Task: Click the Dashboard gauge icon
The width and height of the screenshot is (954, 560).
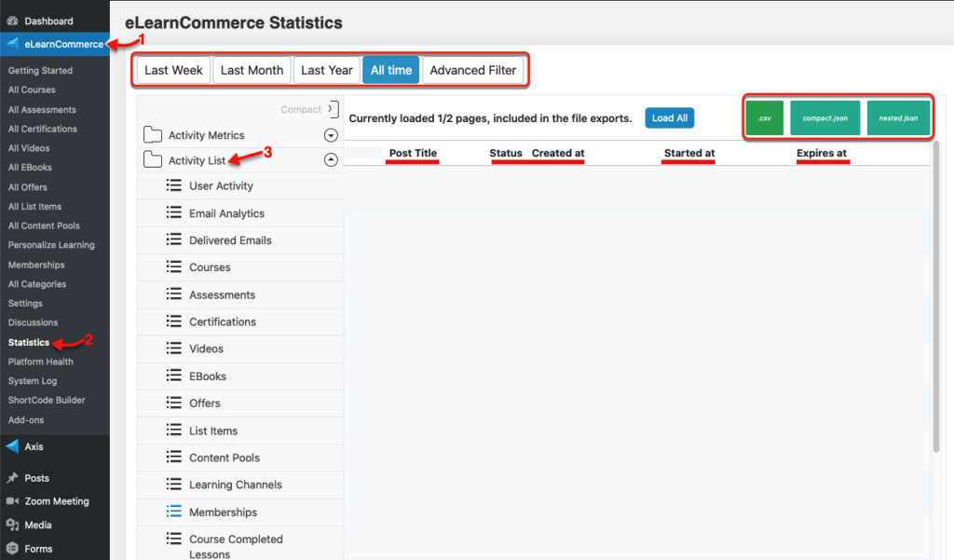Action: [x=12, y=20]
